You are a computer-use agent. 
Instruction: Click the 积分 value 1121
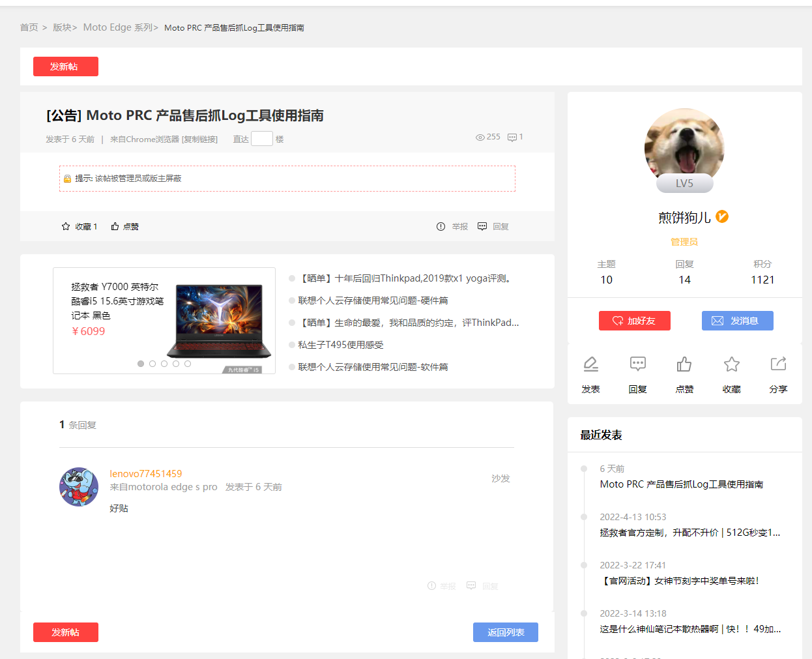pos(762,280)
